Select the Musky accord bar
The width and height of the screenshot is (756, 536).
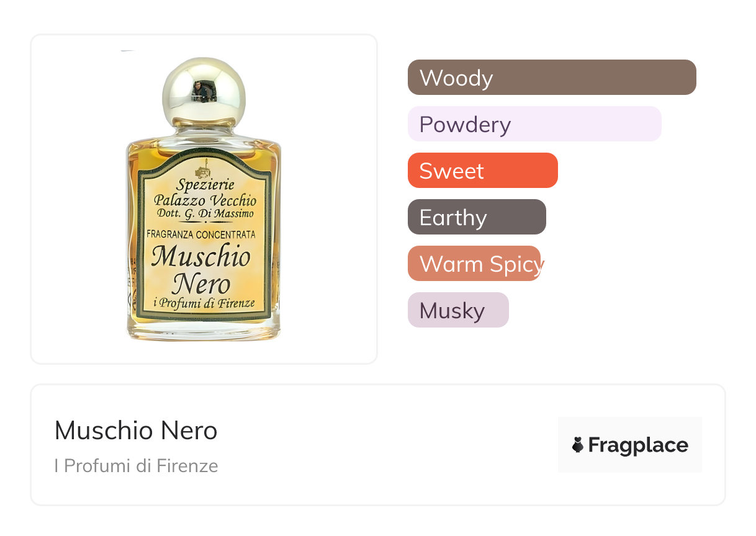(x=458, y=310)
